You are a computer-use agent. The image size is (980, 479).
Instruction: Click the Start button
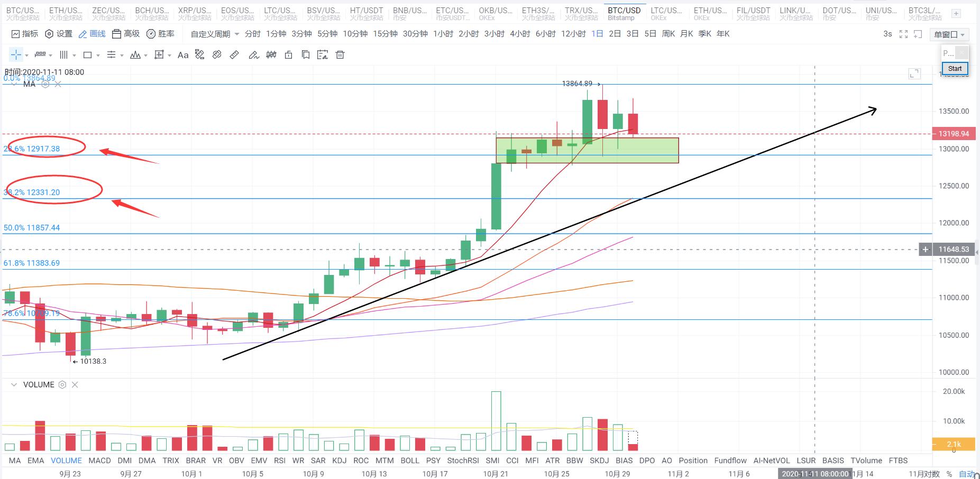pyautogui.click(x=955, y=69)
